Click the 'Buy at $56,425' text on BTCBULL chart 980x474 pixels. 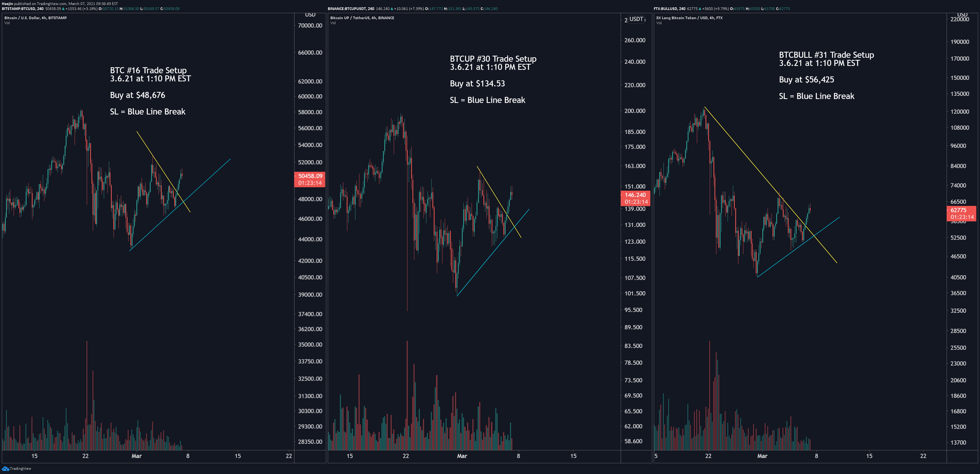(806, 80)
